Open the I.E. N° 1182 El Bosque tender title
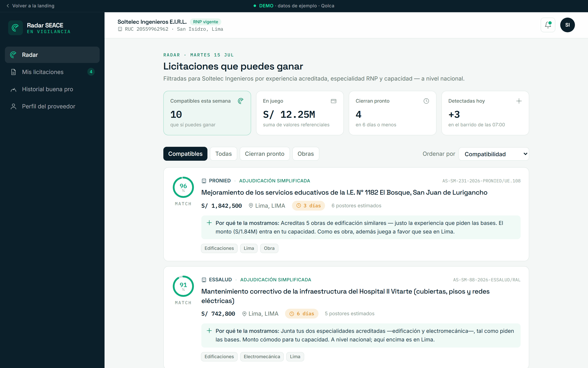This screenshot has height=368, width=588. 344,193
